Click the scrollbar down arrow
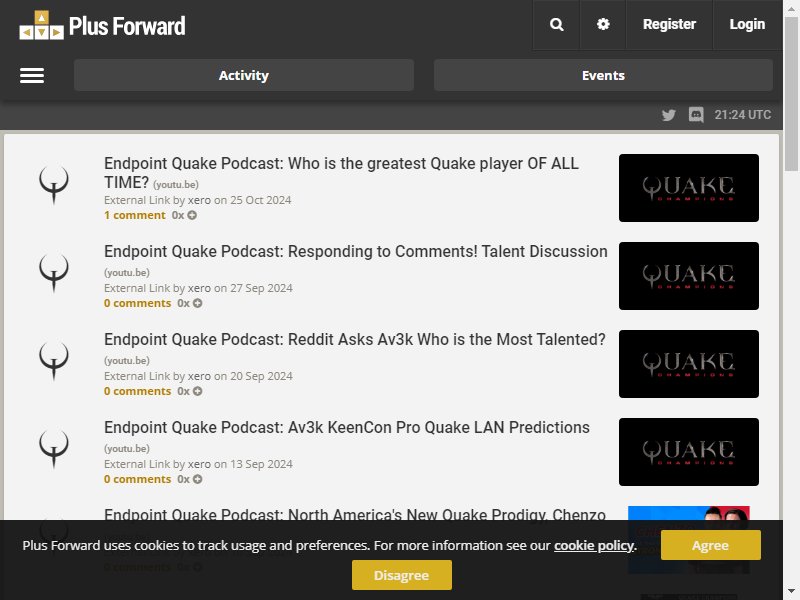Viewport: 800px width, 600px height. 791,592
